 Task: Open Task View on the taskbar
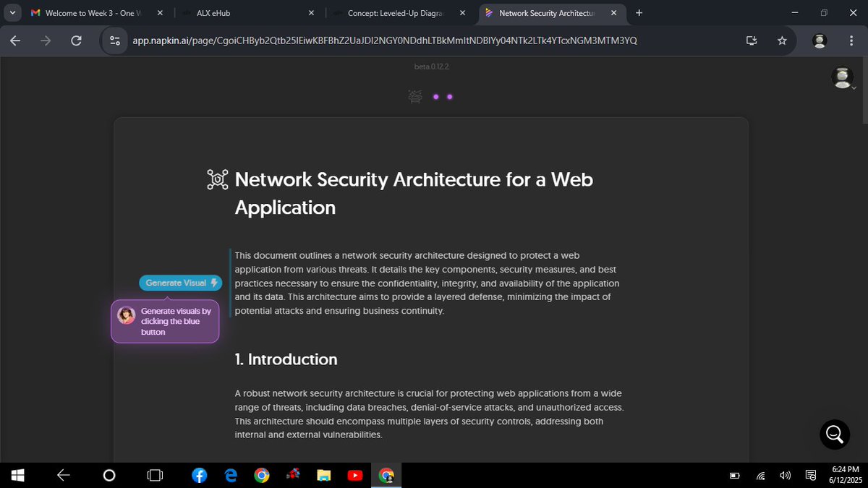tap(155, 475)
